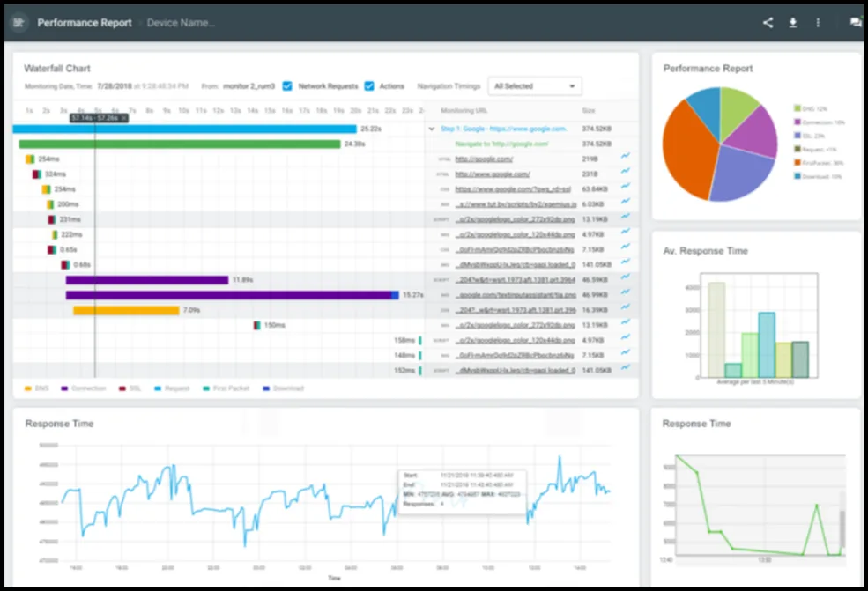Open trend graph icon in the 222ms bar row

(x=625, y=232)
